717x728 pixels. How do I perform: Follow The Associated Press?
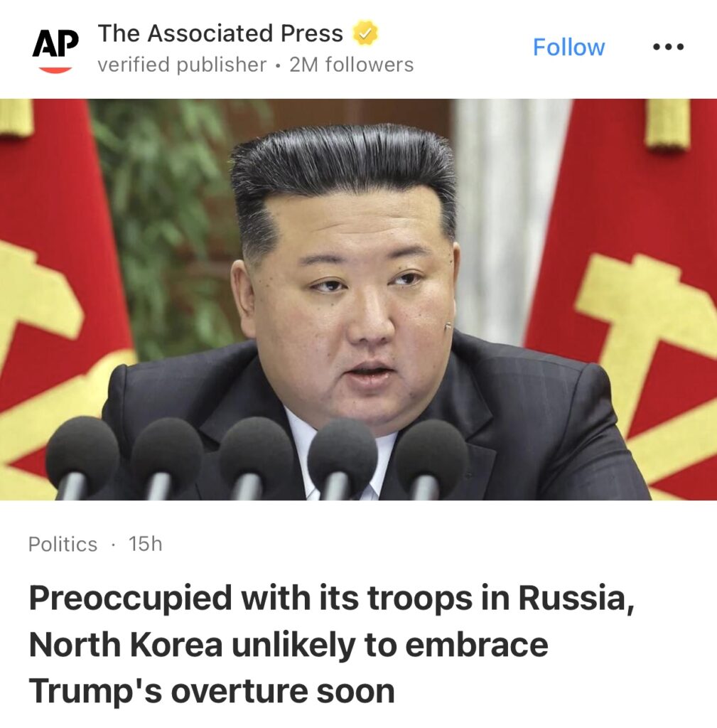568,47
